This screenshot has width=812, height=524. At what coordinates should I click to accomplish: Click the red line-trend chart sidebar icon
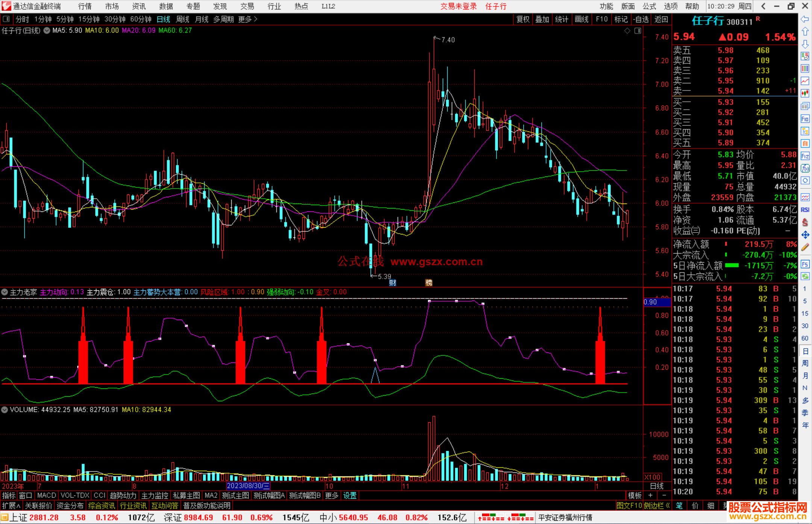pyautogui.click(x=805, y=81)
